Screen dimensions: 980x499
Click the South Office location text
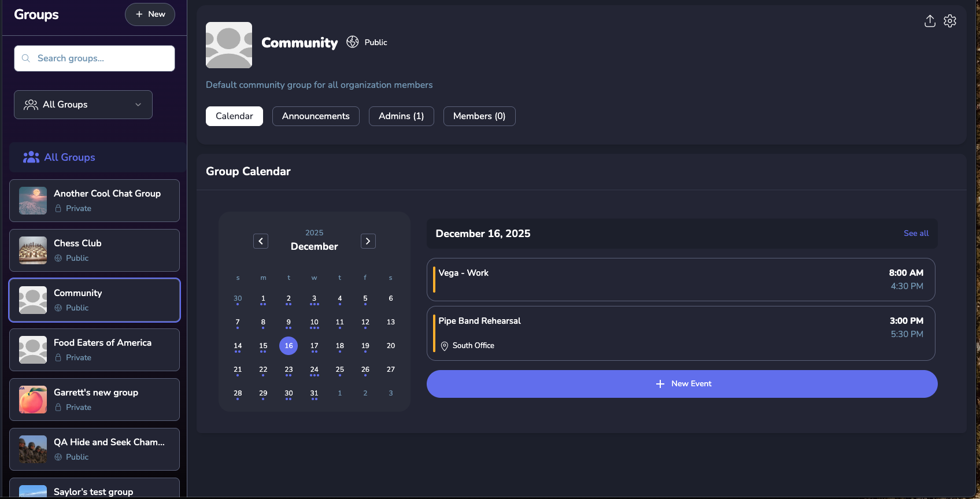point(474,346)
